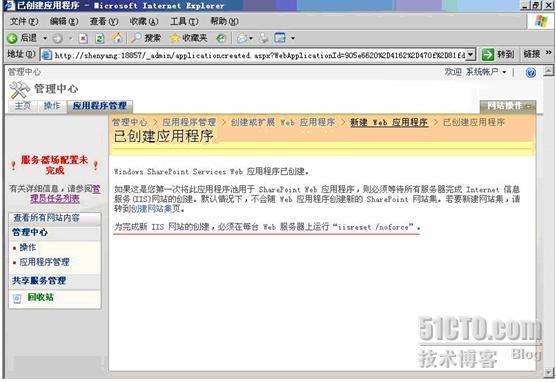556x382 pixels.
Task: Click the Edit page toolbar icon
Action: point(280,38)
